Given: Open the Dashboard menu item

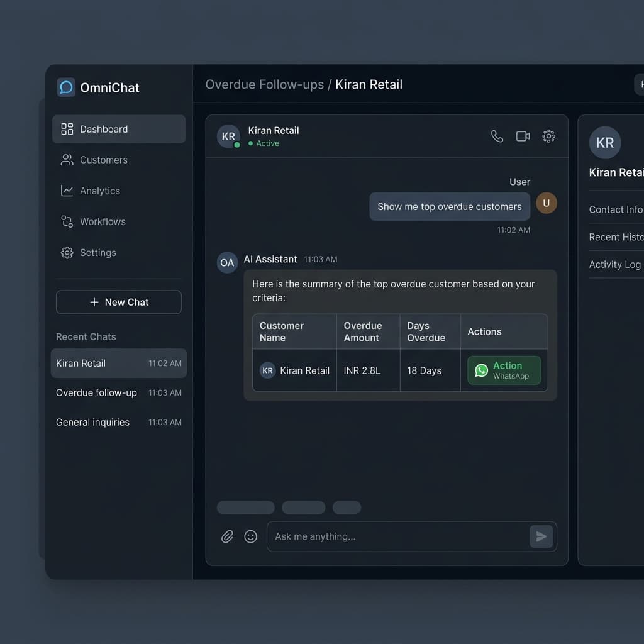Looking at the screenshot, I should click(119, 129).
